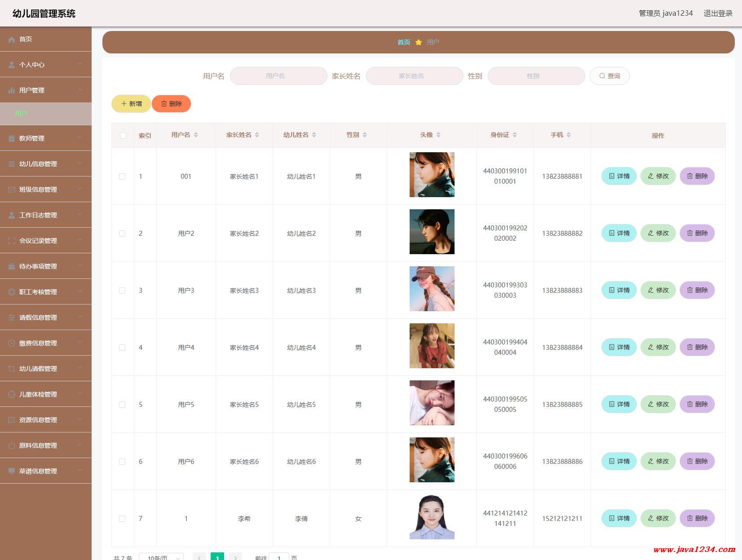Click the frame icon next to 会议记录管理
The width and height of the screenshot is (742, 560).
pyautogui.click(x=12, y=241)
